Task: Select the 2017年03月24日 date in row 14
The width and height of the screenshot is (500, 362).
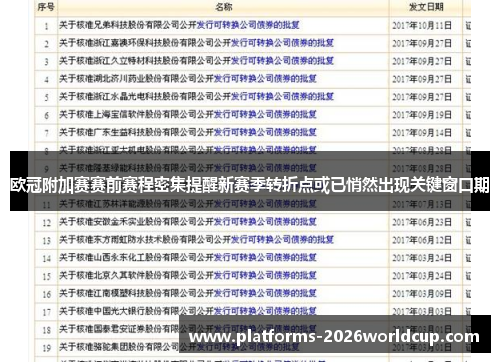Action: (422, 258)
